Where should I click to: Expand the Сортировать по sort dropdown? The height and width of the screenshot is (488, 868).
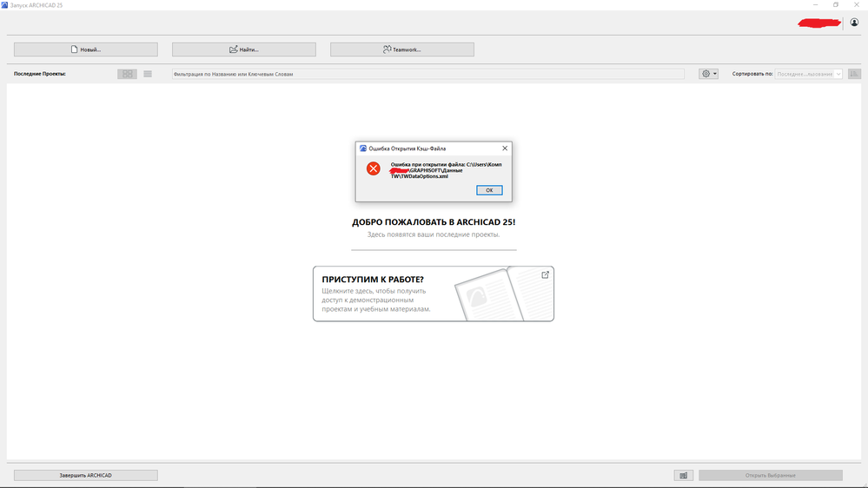click(808, 74)
